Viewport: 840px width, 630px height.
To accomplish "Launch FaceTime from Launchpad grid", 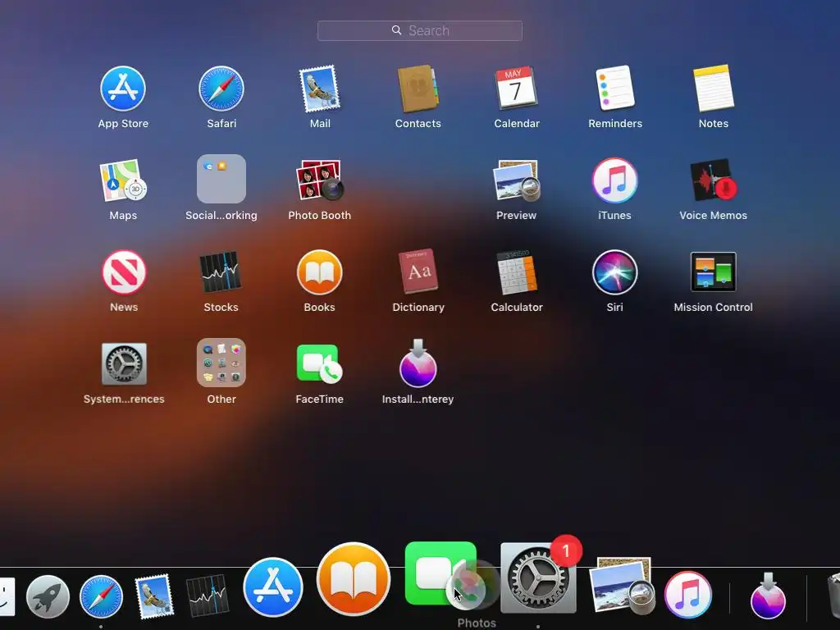I will [x=320, y=364].
